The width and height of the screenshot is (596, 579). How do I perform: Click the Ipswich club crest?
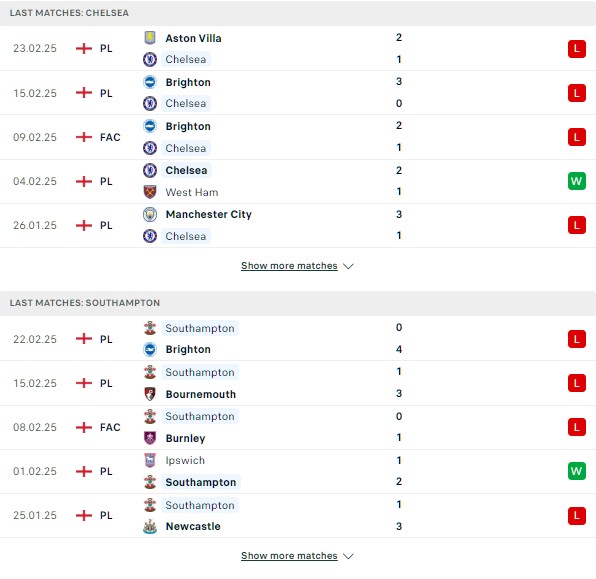coord(150,460)
